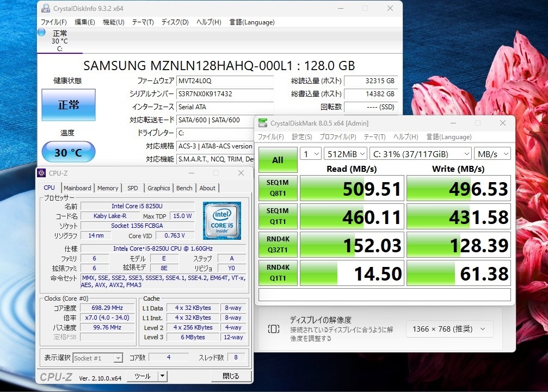Open ヘルプ(H) menu in CrystalDiskMark
Screen dimensions: 548x392
pos(406,137)
